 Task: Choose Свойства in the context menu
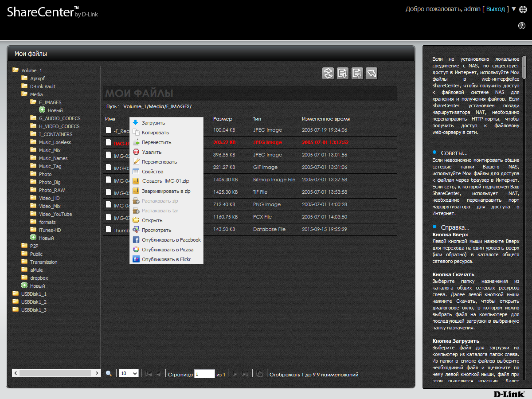point(166,172)
